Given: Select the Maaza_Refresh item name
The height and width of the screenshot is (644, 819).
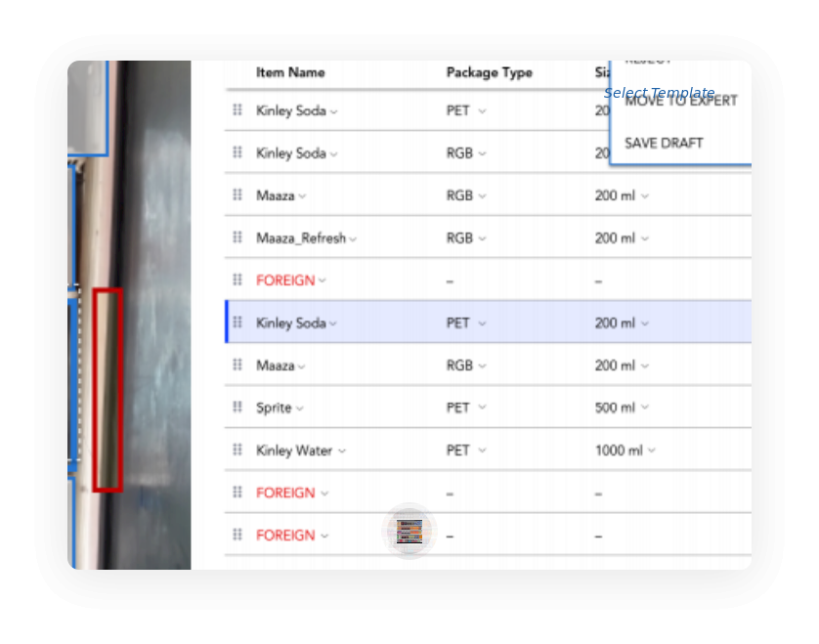Looking at the screenshot, I should pyautogui.click(x=301, y=238).
